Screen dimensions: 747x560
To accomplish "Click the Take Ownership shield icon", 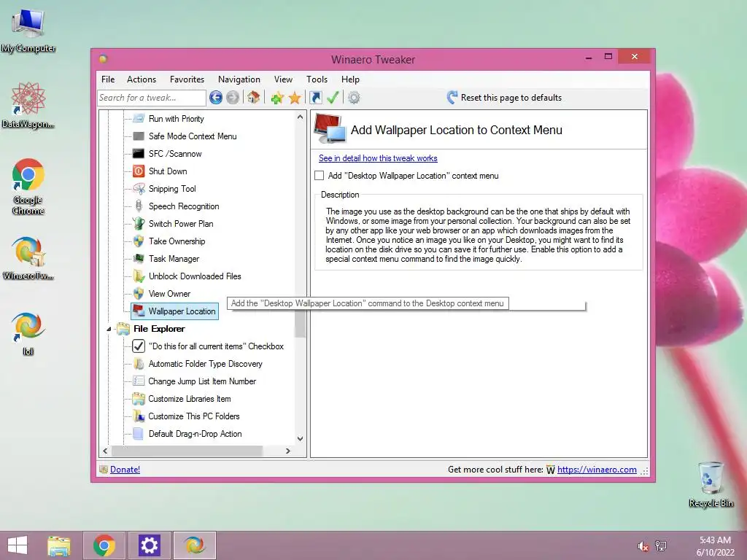I will (139, 241).
